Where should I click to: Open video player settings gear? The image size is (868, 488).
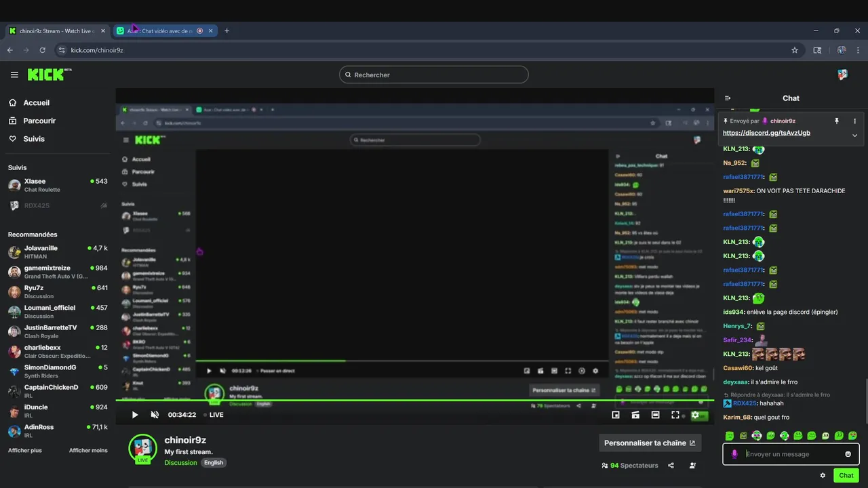click(x=695, y=415)
